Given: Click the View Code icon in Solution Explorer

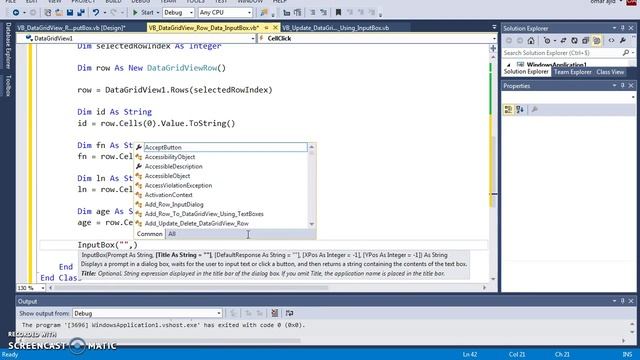Looking at the screenshot, I should pos(611,40).
